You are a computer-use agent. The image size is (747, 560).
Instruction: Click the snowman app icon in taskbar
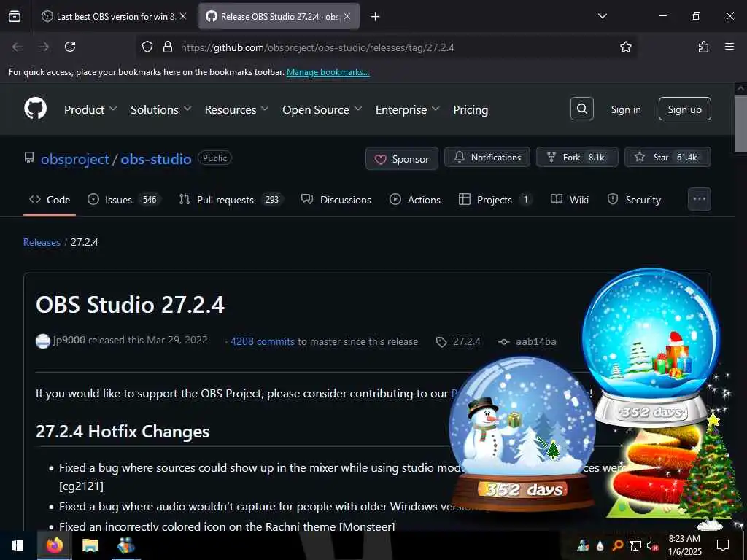[125, 545]
